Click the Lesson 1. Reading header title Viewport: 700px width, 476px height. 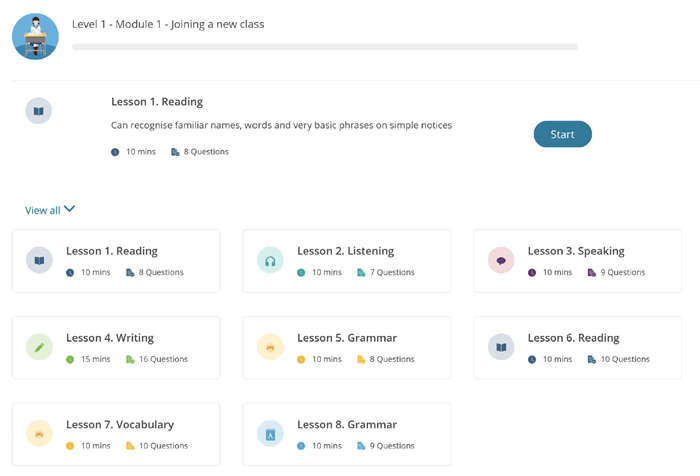(157, 102)
